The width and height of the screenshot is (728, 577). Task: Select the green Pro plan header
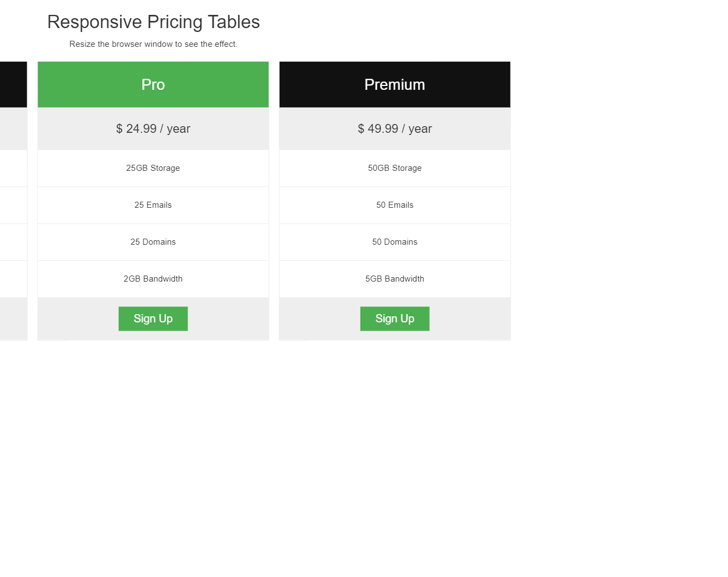click(x=153, y=84)
